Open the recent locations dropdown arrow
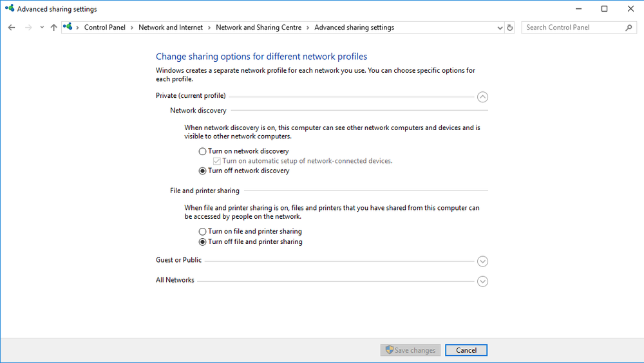Viewport: 644px width, 363px height. pos(42,28)
